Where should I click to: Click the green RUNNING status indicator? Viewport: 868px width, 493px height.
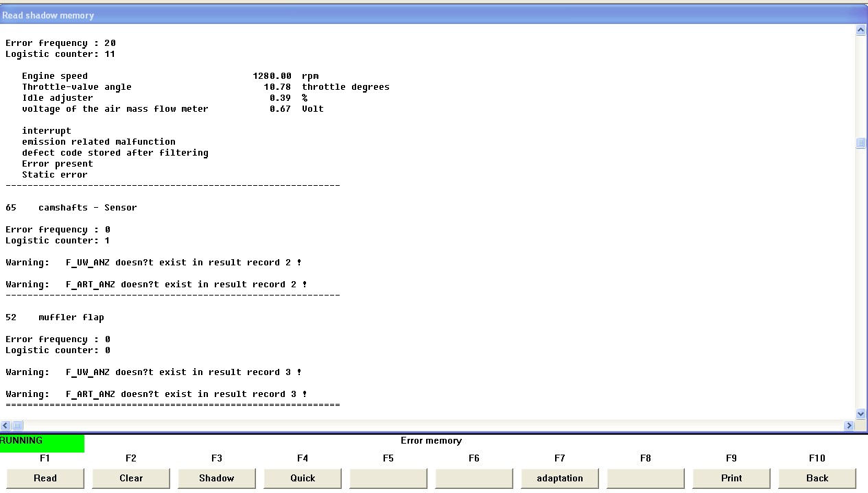point(42,442)
